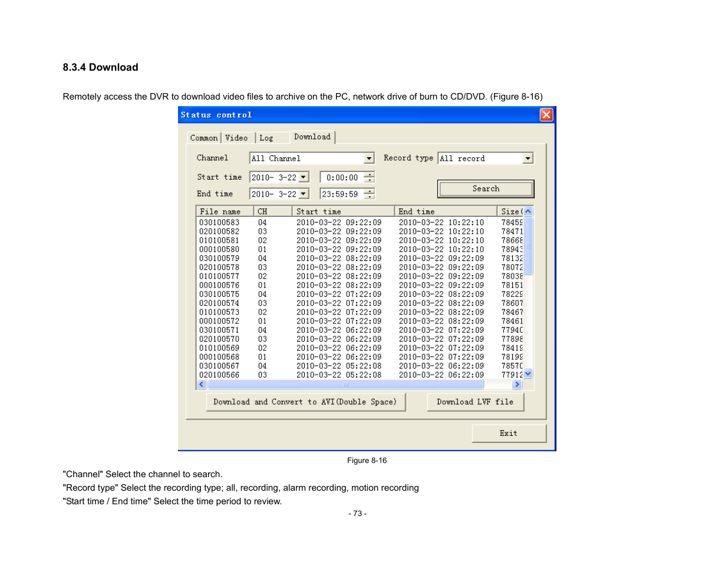Sort by Size column header

(510, 211)
